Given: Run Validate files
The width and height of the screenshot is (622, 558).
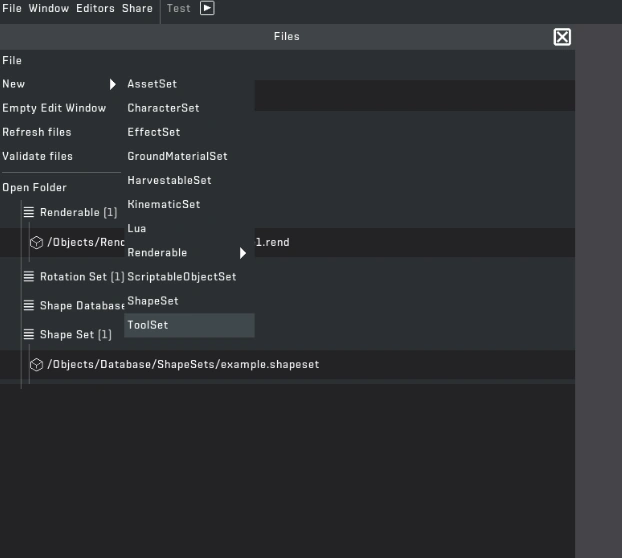Looking at the screenshot, I should pos(37,156).
